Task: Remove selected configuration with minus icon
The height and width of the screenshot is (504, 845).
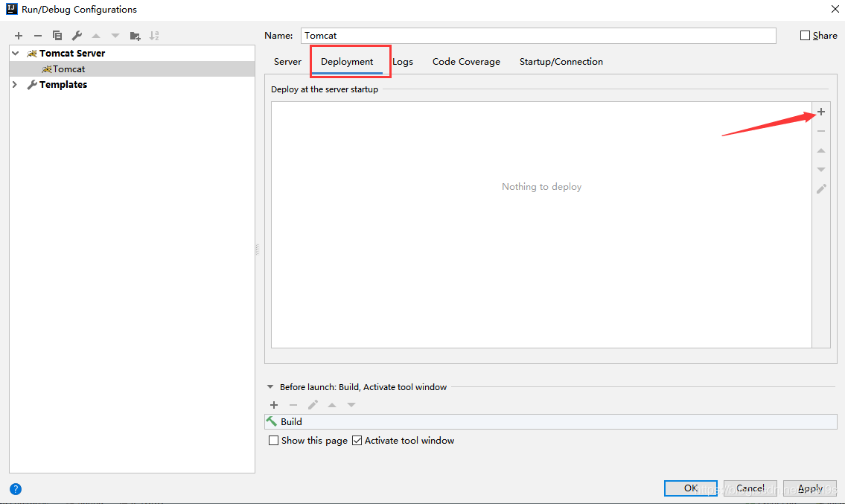Action: 38,36
